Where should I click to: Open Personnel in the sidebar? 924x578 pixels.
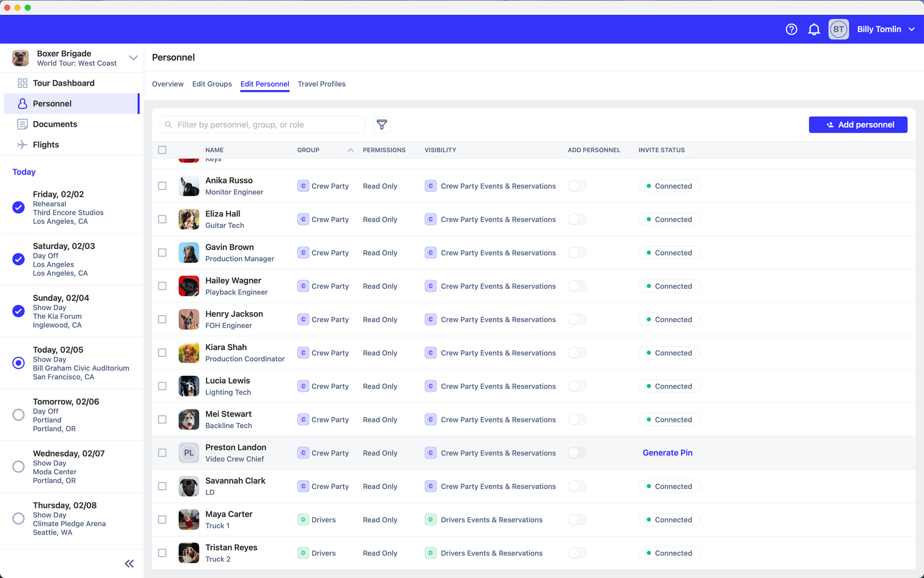[x=71, y=104]
